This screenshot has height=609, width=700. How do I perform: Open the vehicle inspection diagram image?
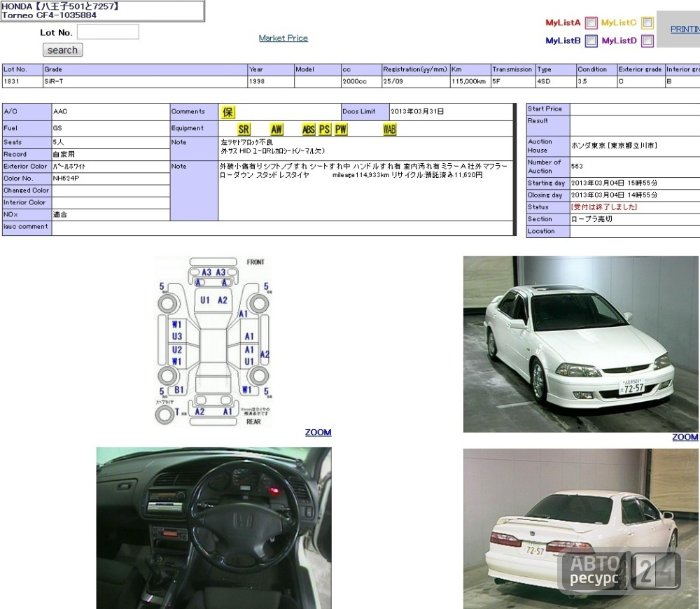(x=213, y=342)
